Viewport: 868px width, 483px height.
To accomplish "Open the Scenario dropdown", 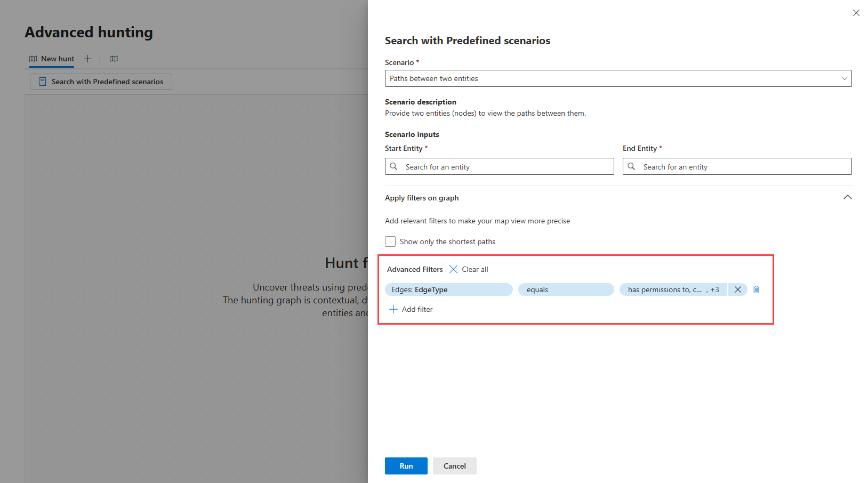I will [618, 78].
